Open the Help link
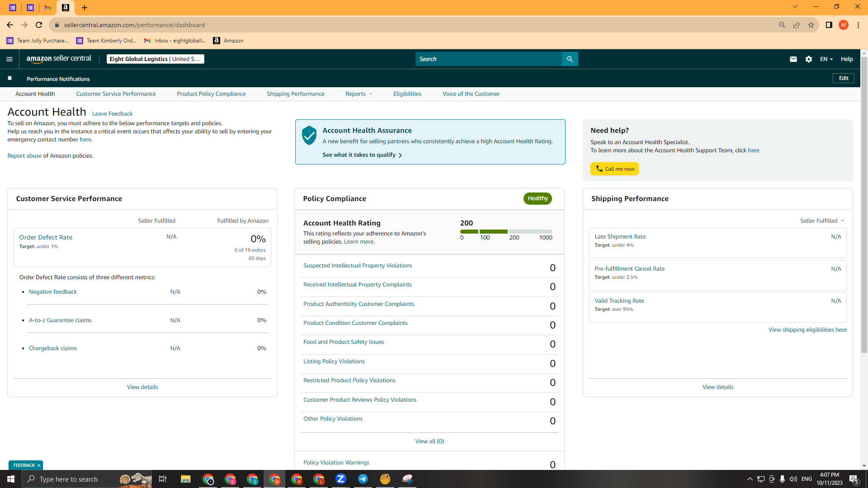868x488 pixels. pyautogui.click(x=847, y=59)
